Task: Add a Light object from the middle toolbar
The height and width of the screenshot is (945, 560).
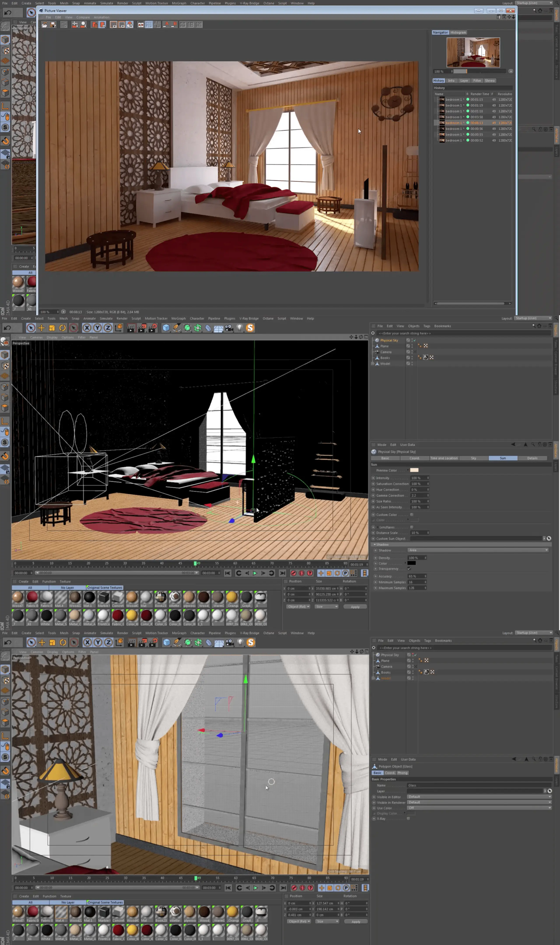Action: (x=240, y=328)
